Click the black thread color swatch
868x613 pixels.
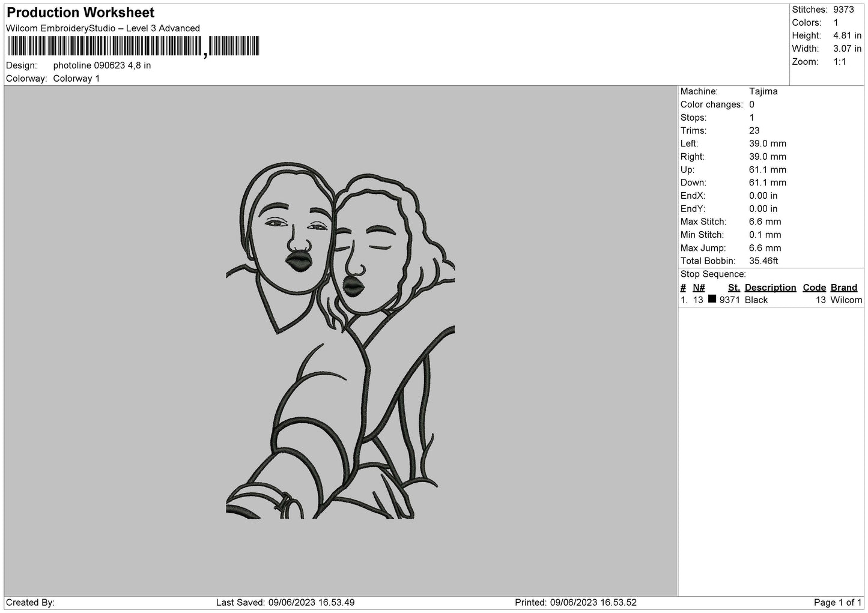click(x=712, y=299)
